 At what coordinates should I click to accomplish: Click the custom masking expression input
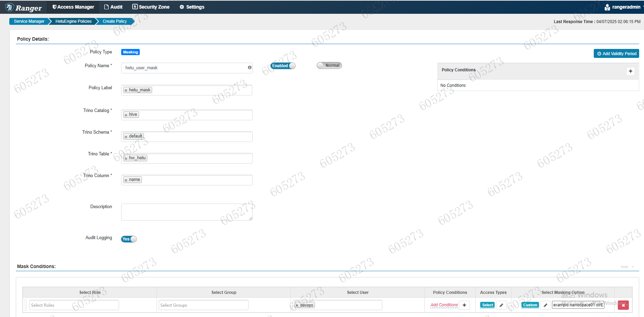coord(578,305)
